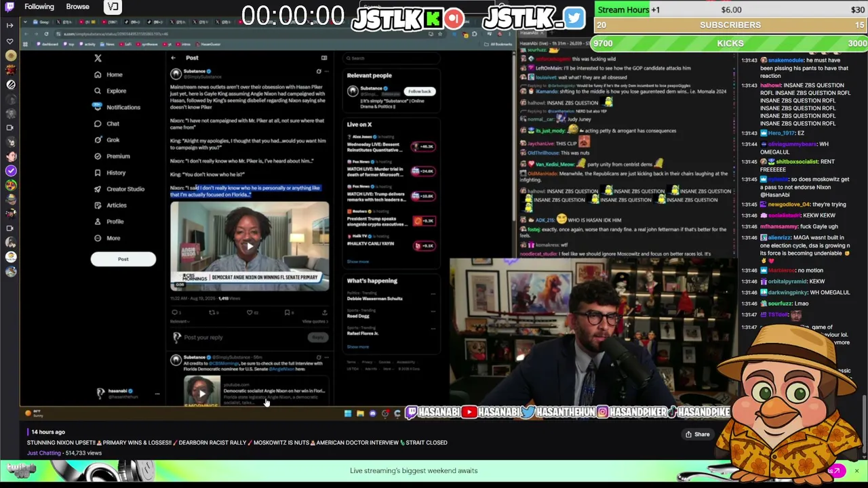Open Explore in the X sidebar
868x488 pixels.
point(111,91)
